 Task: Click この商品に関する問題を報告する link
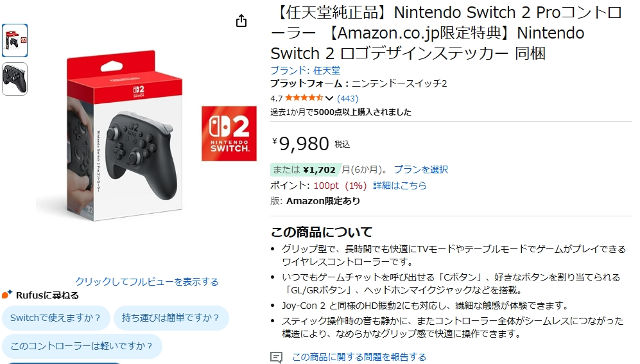359,357
